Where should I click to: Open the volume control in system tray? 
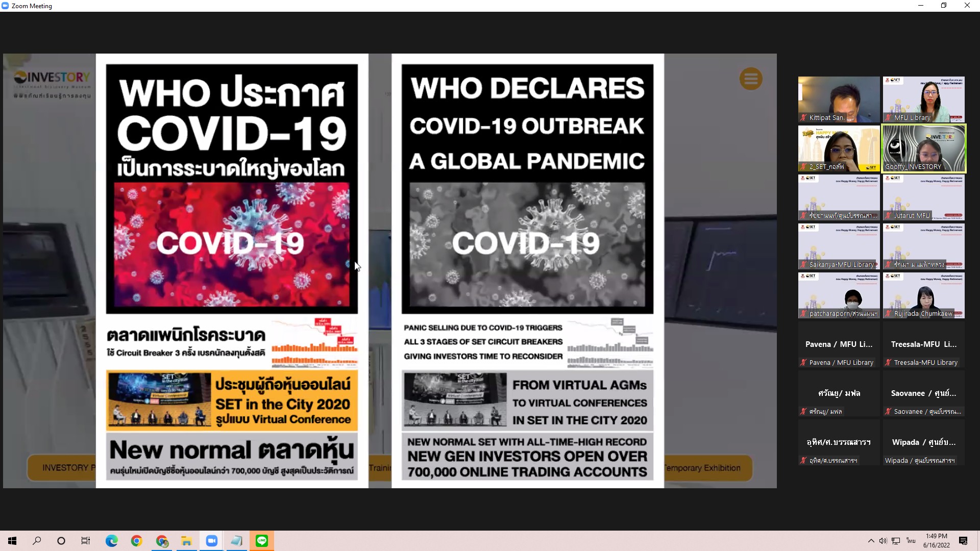[x=883, y=541]
